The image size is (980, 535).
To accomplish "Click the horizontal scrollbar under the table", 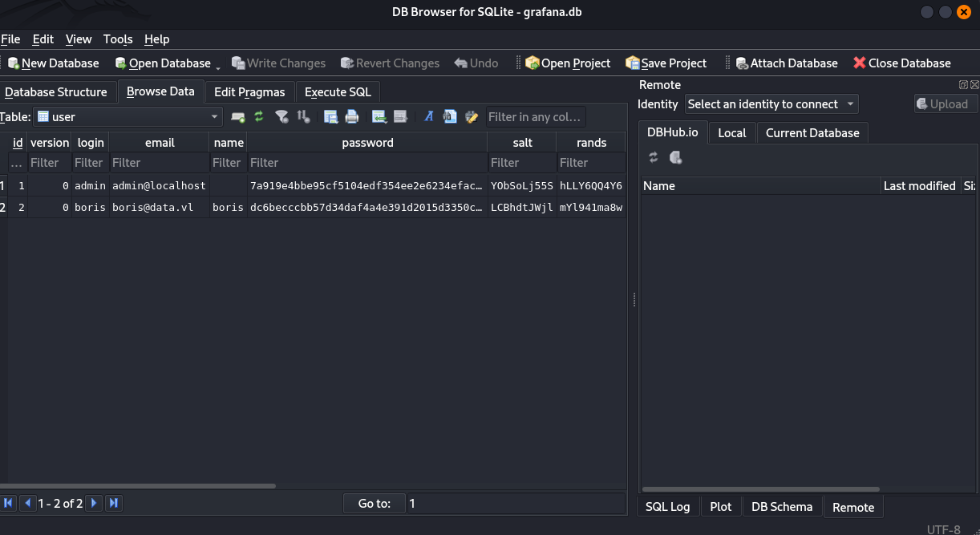I will point(138,486).
